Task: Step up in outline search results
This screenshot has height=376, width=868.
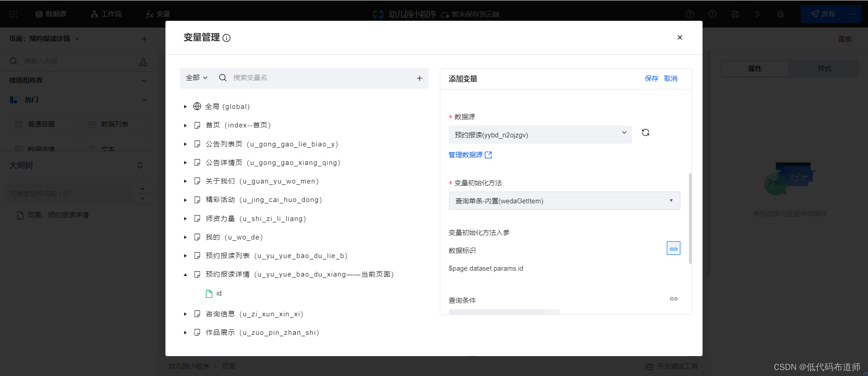Action: [x=142, y=188]
